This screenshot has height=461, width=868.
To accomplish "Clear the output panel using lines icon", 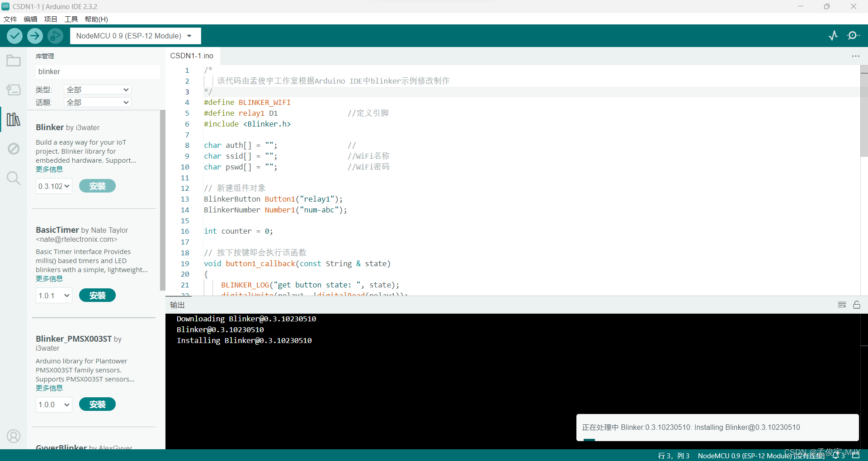I will (x=842, y=305).
